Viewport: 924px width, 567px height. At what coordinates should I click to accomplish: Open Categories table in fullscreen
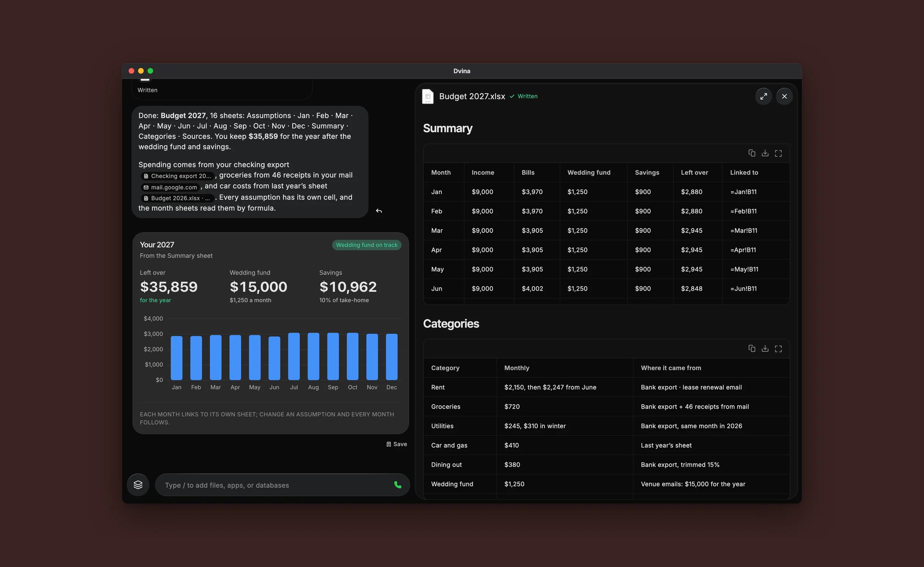(x=778, y=349)
